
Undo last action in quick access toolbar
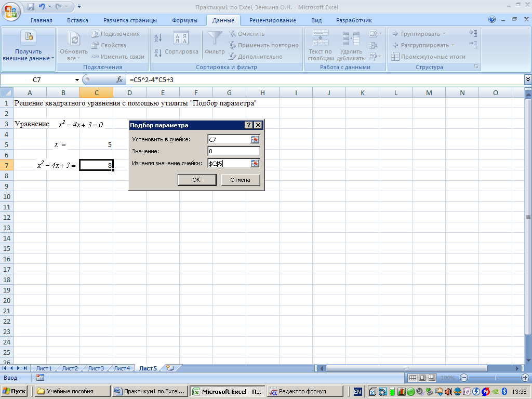click(42, 6)
